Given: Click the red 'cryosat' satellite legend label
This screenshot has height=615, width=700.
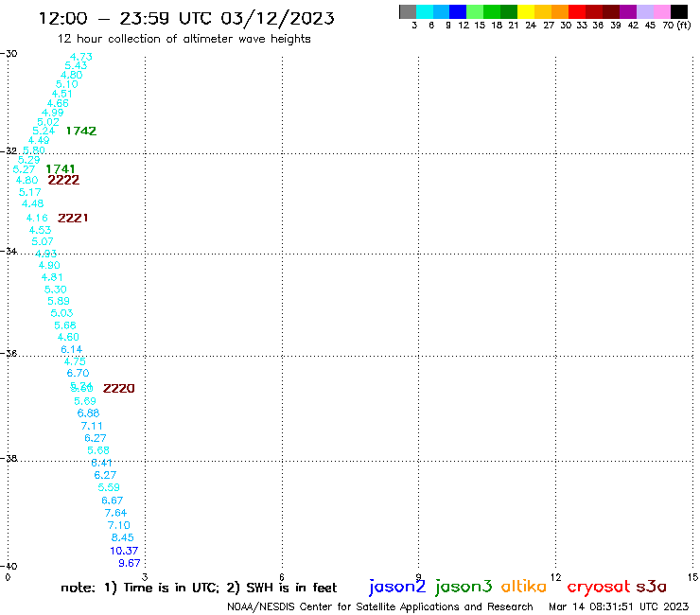Looking at the screenshot, I should (x=599, y=587).
